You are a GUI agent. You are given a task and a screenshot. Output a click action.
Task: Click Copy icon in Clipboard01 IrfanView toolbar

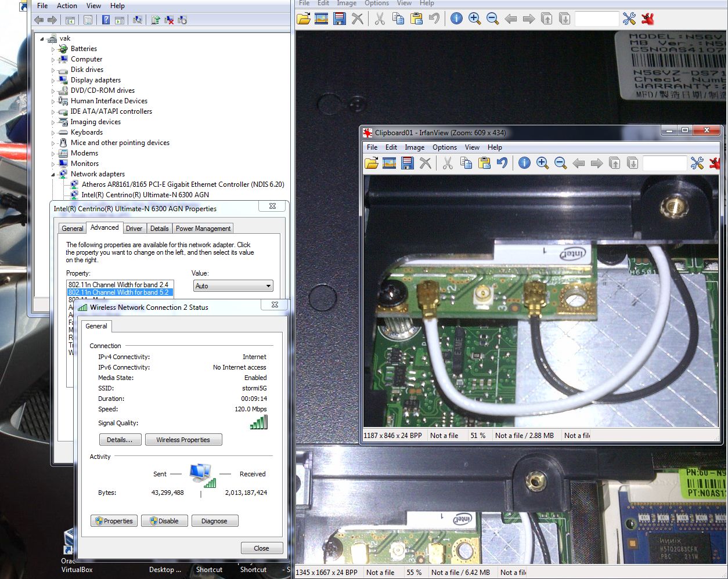coord(466,163)
